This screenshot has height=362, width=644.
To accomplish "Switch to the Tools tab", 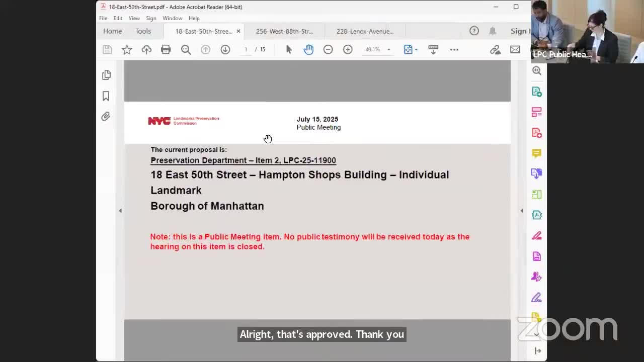I will pyautogui.click(x=143, y=31).
